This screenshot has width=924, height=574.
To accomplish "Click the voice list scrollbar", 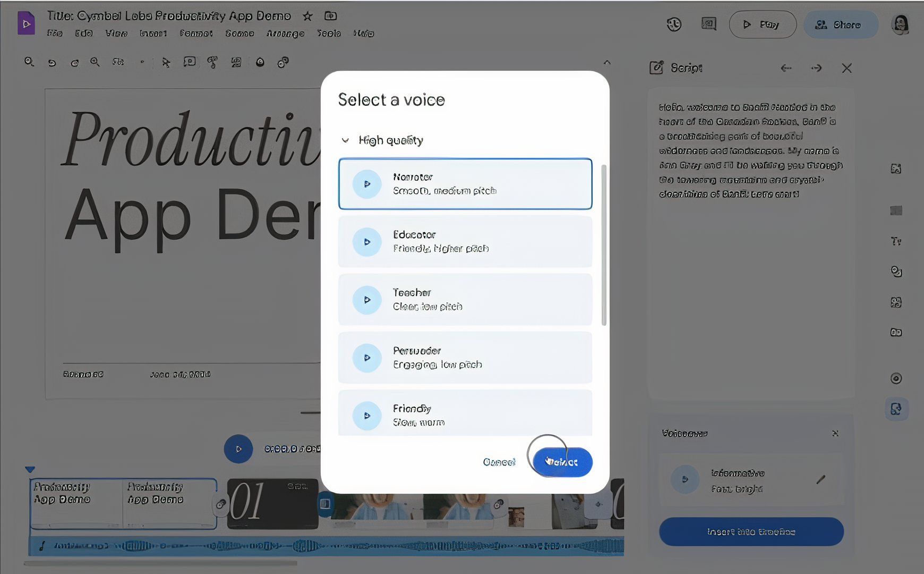I will tap(603, 244).
